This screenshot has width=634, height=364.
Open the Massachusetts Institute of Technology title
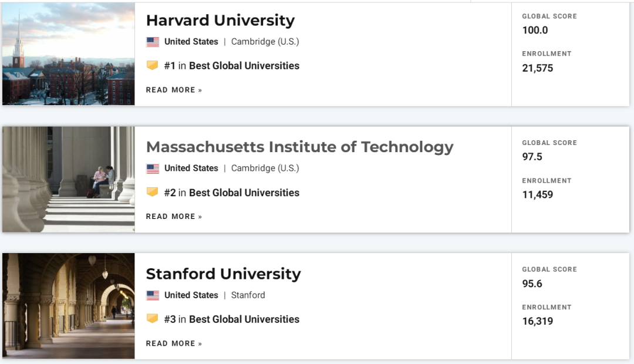tap(299, 147)
